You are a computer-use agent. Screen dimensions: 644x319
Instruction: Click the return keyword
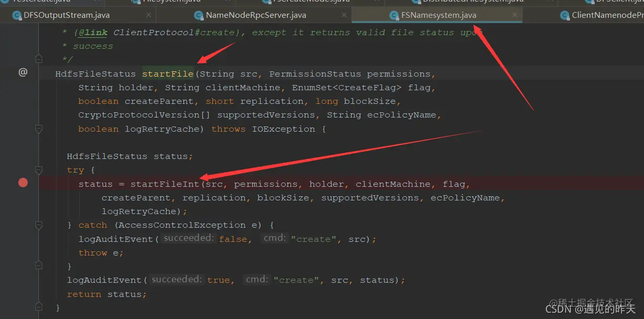click(x=84, y=294)
